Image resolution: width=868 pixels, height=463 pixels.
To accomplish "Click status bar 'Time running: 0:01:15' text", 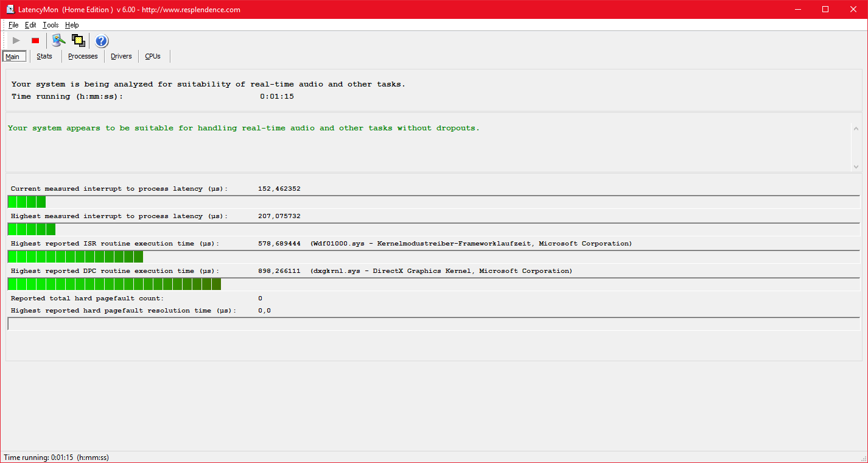I will pyautogui.click(x=57, y=458).
